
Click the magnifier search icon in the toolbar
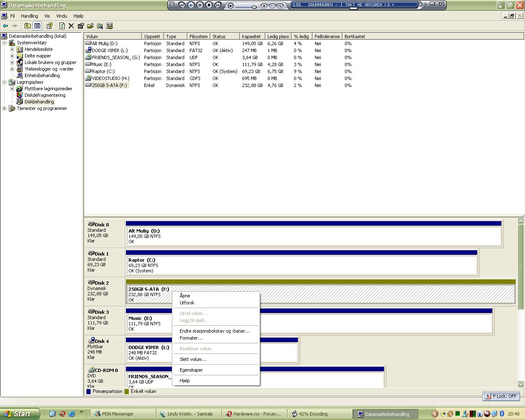point(100,26)
